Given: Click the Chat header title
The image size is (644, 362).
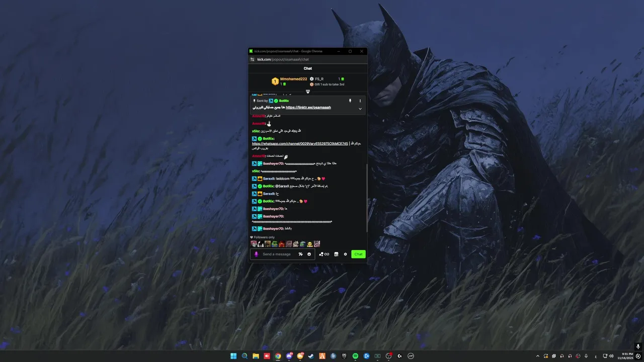Looking at the screenshot, I should 308,68.
